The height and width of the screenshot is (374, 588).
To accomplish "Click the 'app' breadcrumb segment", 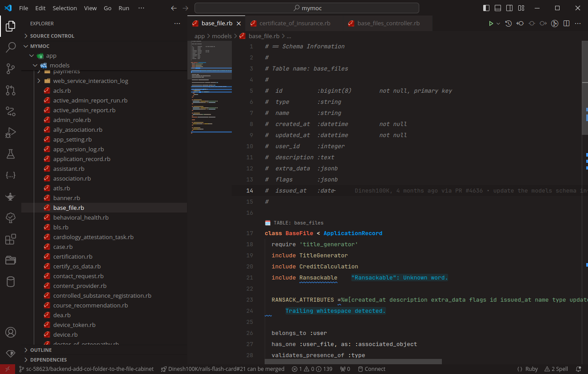I will click(199, 36).
